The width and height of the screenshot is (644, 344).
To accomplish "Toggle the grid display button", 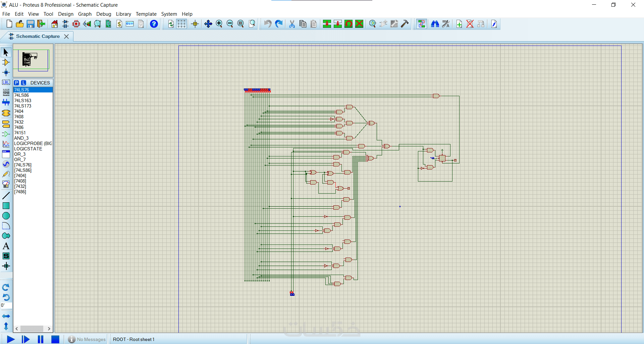I will (181, 24).
